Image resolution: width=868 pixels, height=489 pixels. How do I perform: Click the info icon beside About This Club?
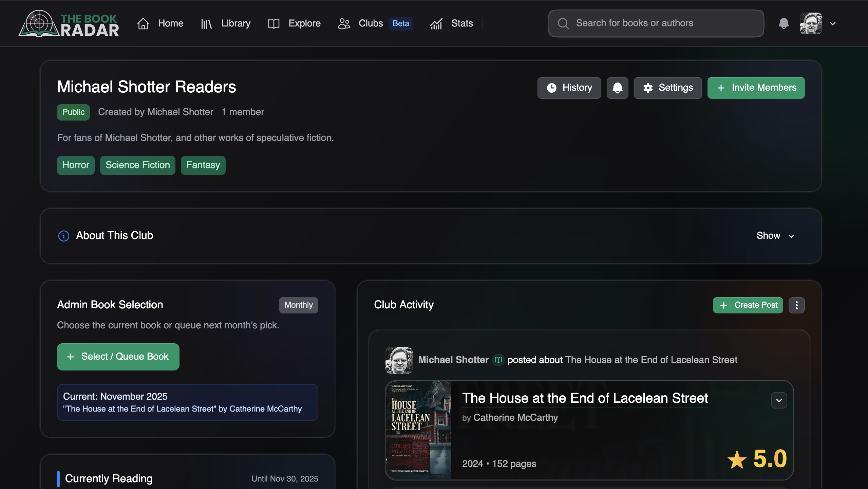pos(63,236)
